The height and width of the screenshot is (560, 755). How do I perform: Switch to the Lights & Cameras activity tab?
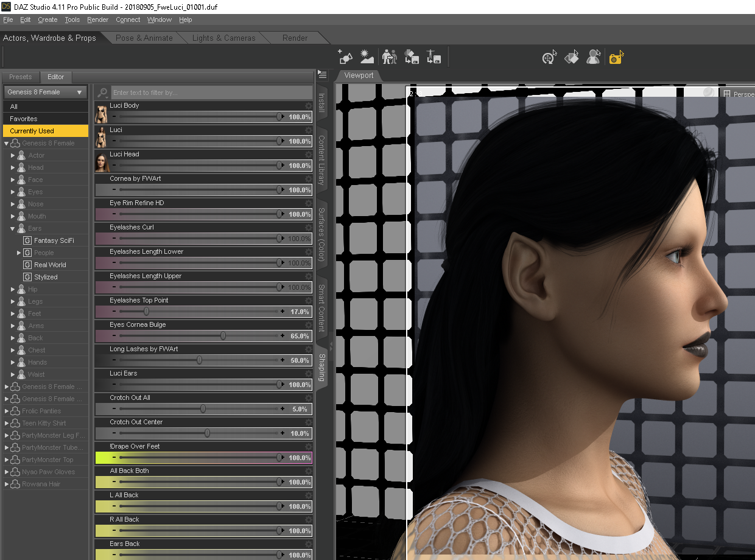point(224,38)
